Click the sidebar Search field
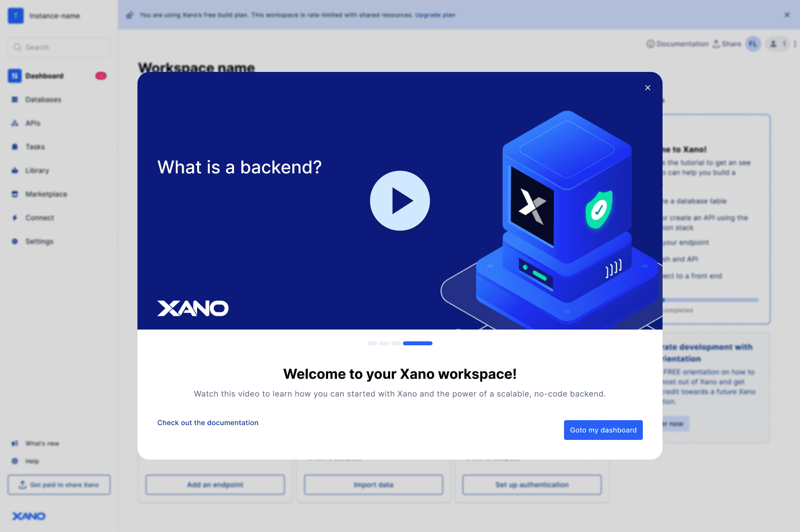This screenshot has height=532, width=800. coord(59,47)
